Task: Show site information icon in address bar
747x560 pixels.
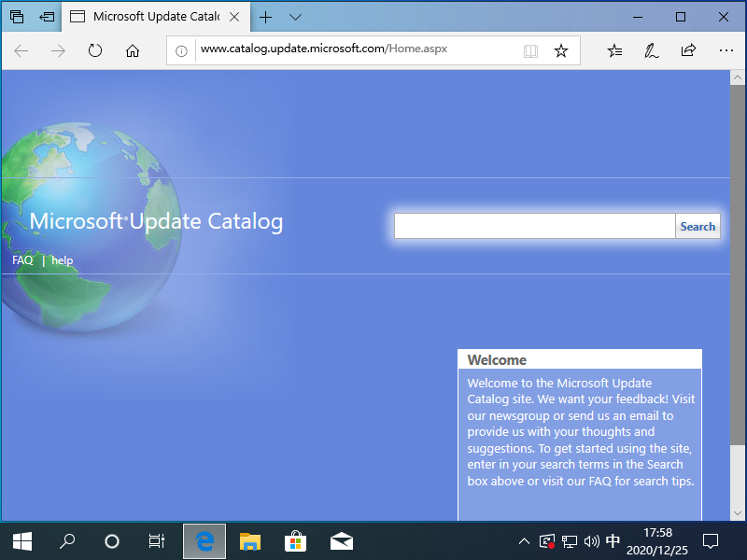Action: pos(182,50)
